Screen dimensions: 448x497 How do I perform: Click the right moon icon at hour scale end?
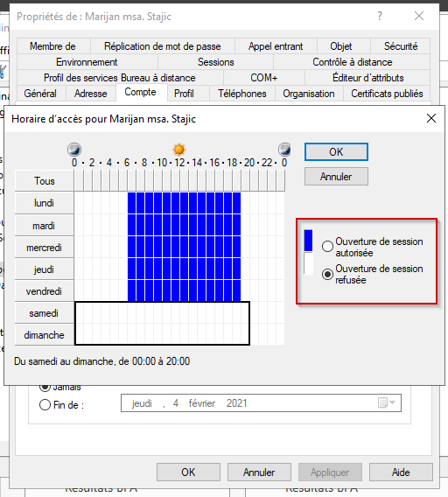pos(284,149)
